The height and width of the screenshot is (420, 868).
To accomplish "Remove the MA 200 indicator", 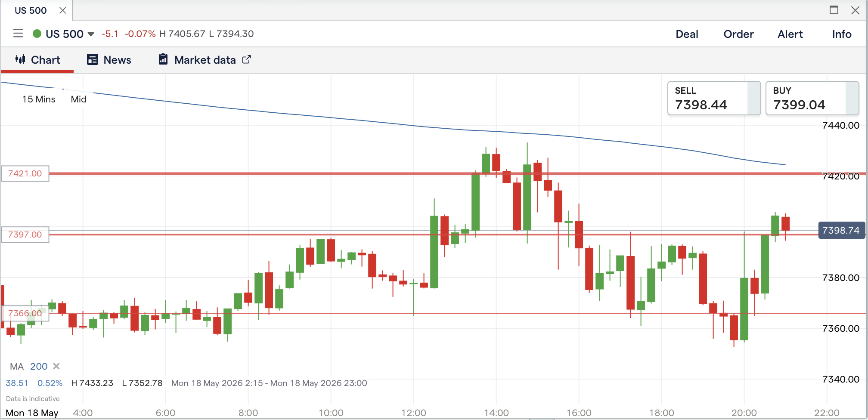I will coord(56,366).
